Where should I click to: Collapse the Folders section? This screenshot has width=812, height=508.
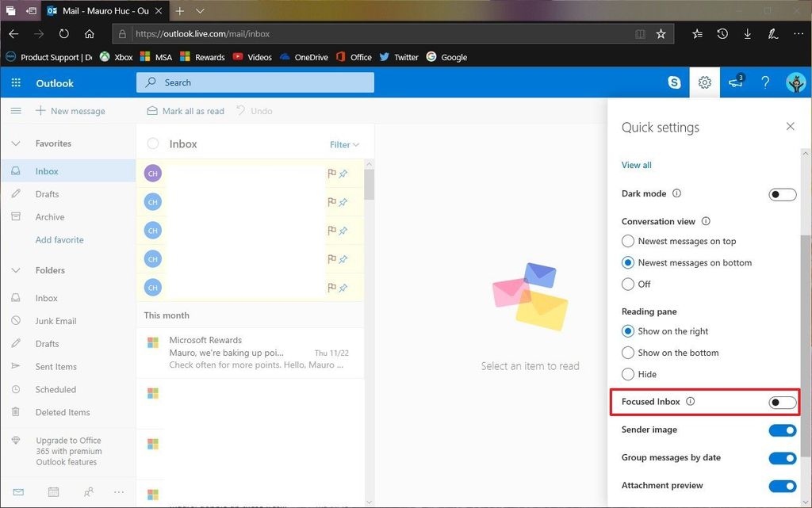(16, 270)
